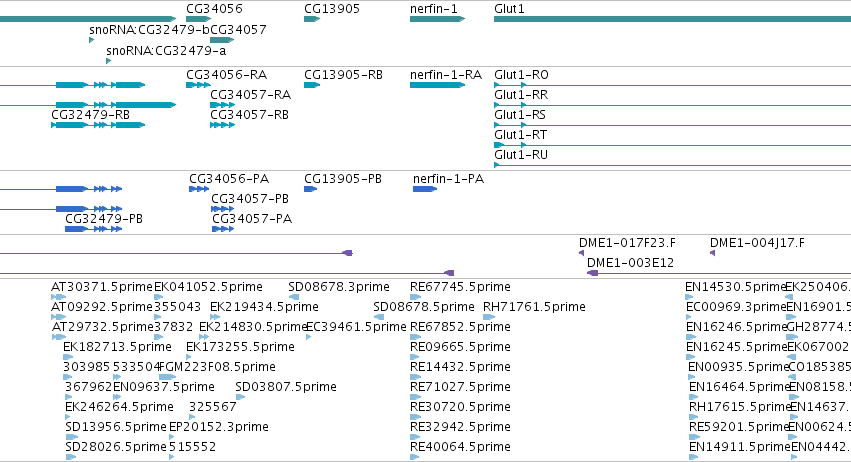Image resolution: width=851 pixels, height=462 pixels.
Task: Select the Glut1-RU transcript label
Action: coord(521,155)
